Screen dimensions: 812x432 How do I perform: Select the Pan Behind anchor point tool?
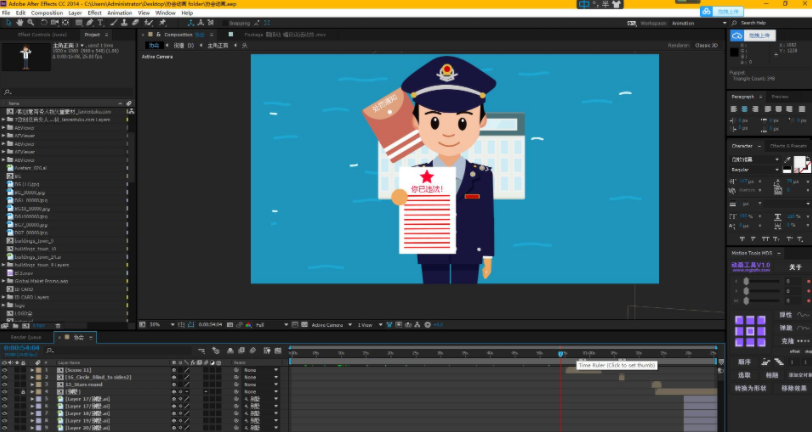point(66,23)
